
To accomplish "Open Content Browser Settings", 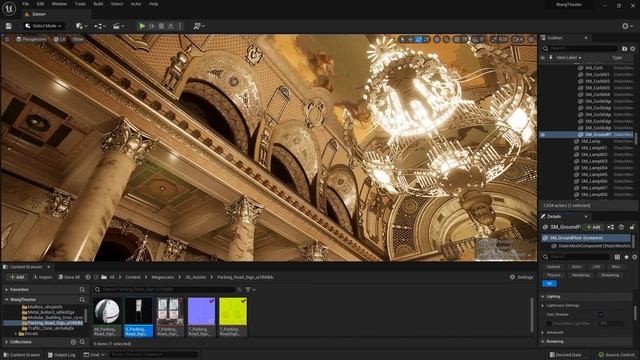I will tap(521, 277).
